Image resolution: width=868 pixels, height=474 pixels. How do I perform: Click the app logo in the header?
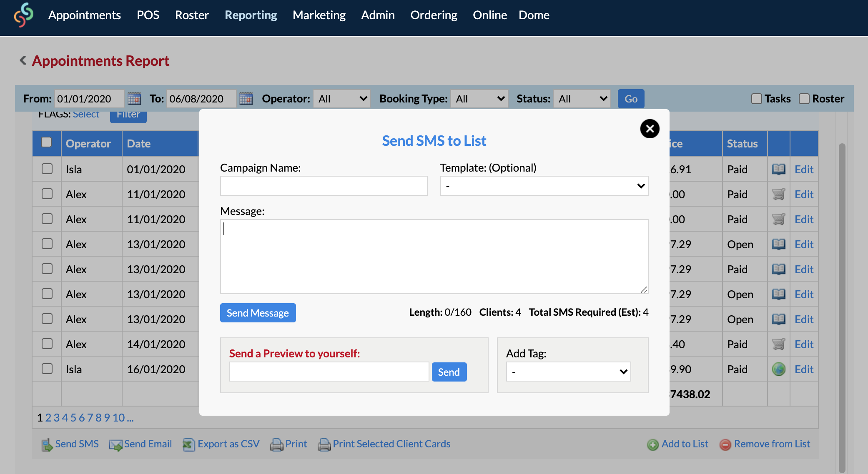coord(24,15)
